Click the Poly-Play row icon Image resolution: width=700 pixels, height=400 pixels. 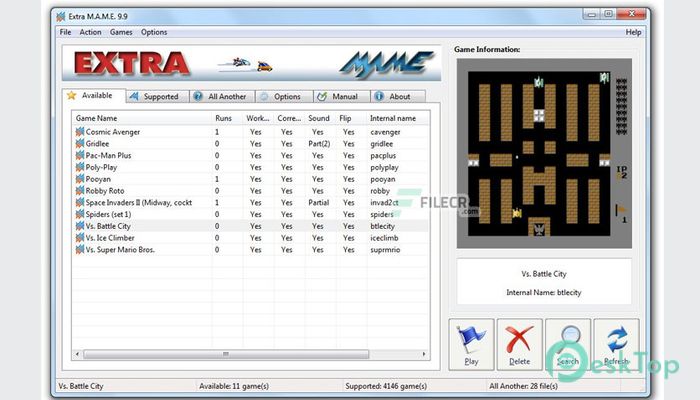click(80, 167)
